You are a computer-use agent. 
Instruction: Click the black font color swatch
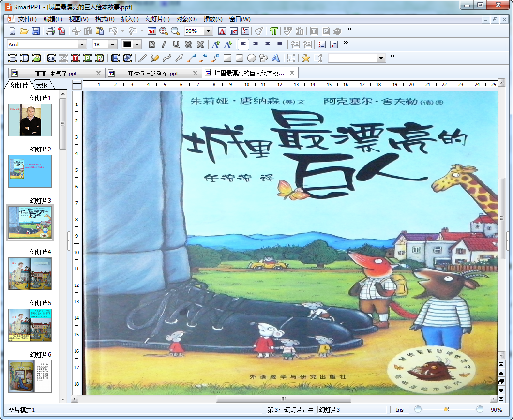click(127, 45)
